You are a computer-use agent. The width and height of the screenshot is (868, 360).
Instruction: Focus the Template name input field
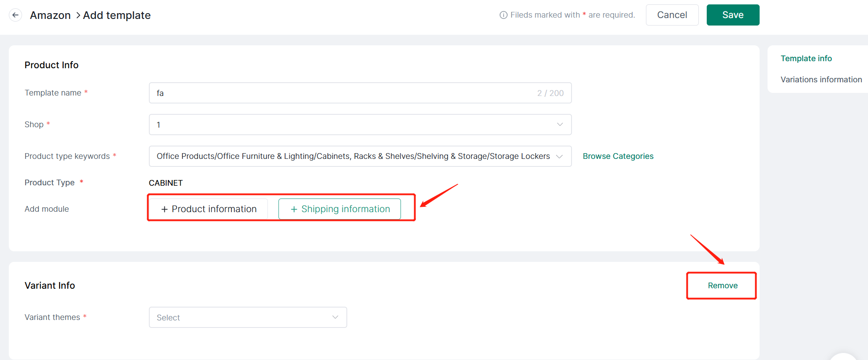tap(344, 93)
